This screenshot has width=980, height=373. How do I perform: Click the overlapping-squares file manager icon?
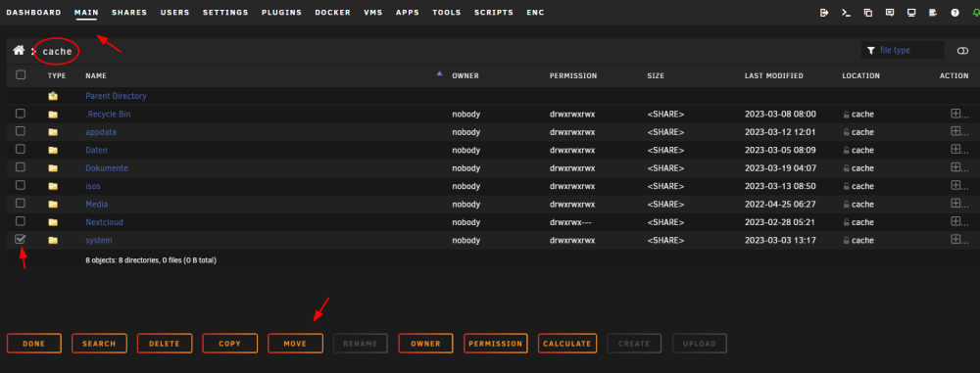(x=867, y=13)
